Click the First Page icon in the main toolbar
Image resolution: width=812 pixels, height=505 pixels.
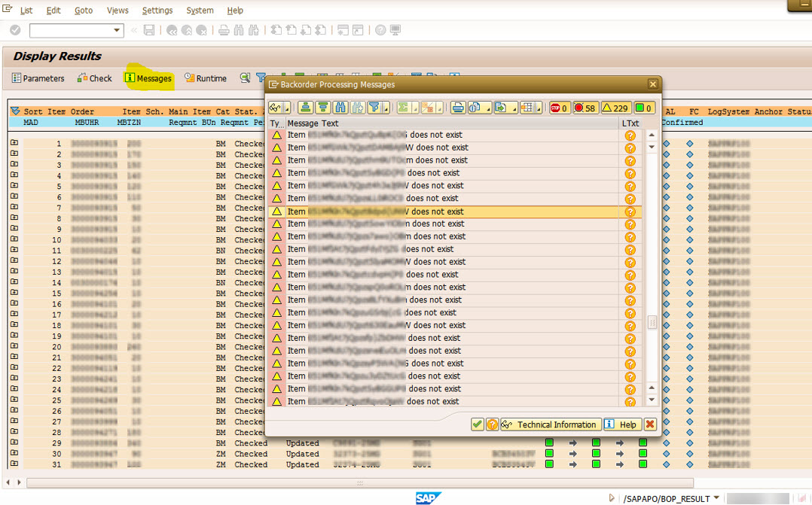pos(276,30)
